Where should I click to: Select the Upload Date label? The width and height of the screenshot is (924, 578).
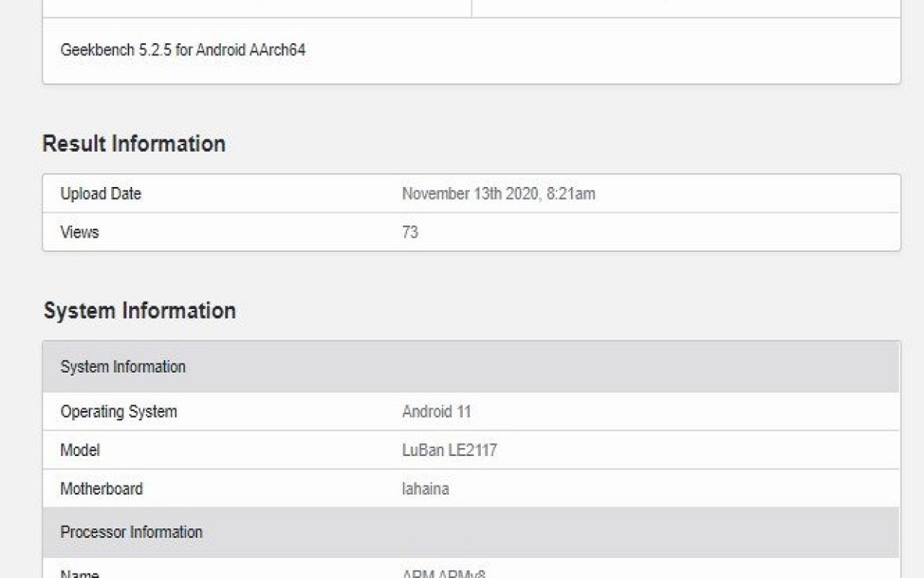[x=100, y=194]
